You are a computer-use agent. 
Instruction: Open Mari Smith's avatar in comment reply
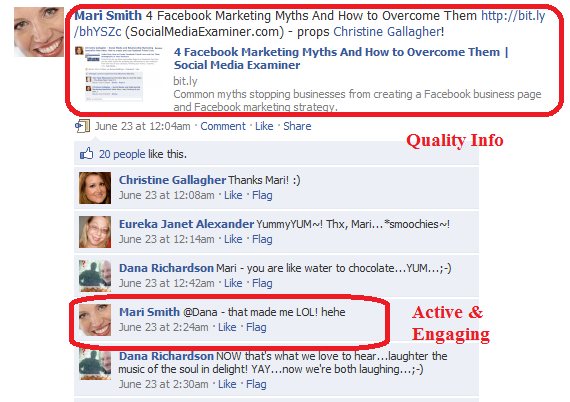(x=95, y=320)
